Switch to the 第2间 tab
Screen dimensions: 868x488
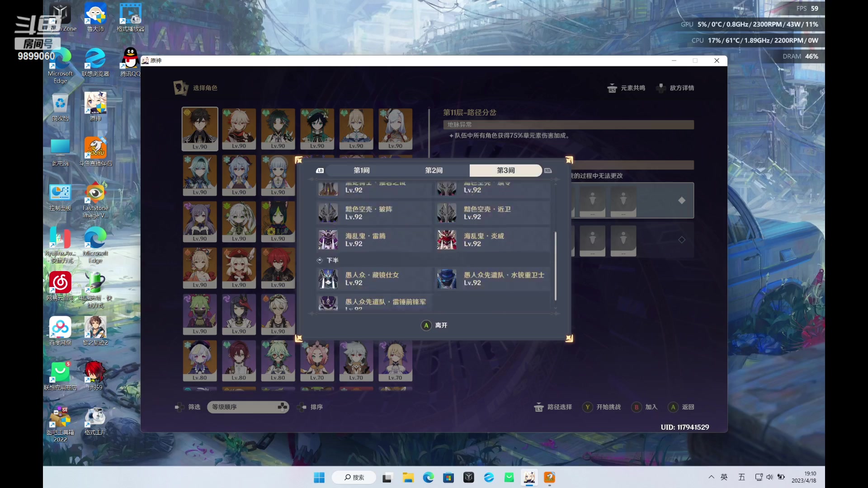434,170
